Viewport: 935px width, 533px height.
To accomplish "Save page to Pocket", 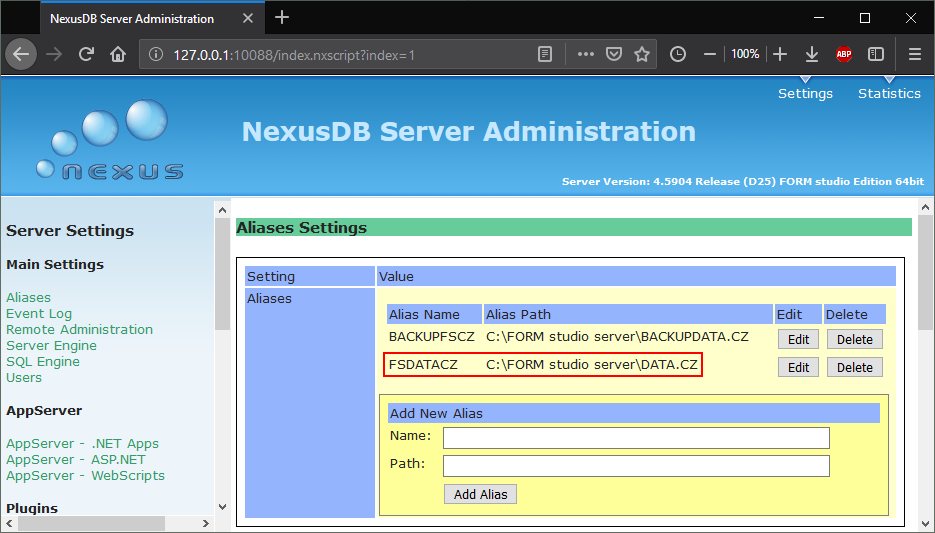I will click(614, 54).
